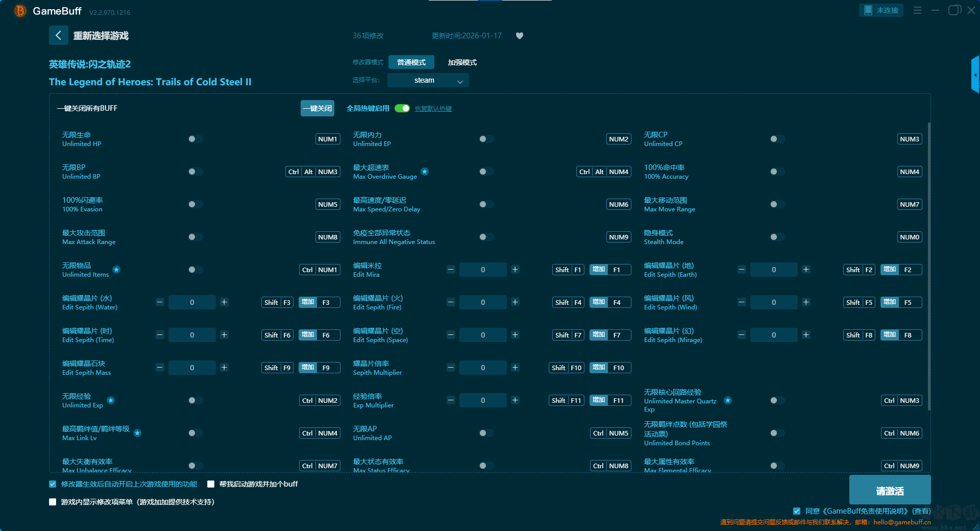Click the 未连接 connection status indicator

(x=881, y=10)
